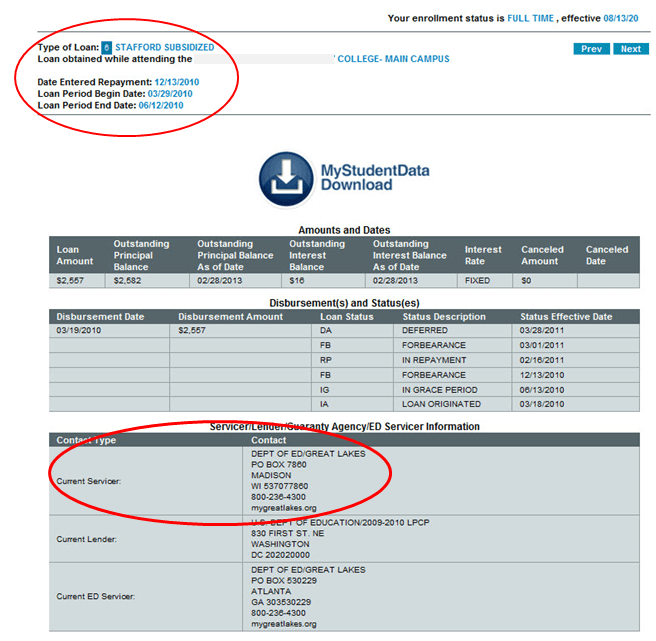Click the Status Effective Date column header
The image size is (656, 641).
(566, 317)
